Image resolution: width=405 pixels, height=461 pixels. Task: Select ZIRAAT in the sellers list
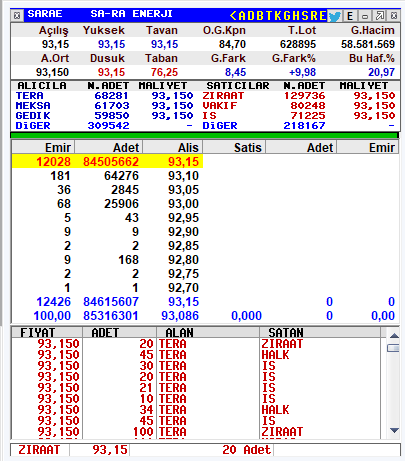pos(223,96)
